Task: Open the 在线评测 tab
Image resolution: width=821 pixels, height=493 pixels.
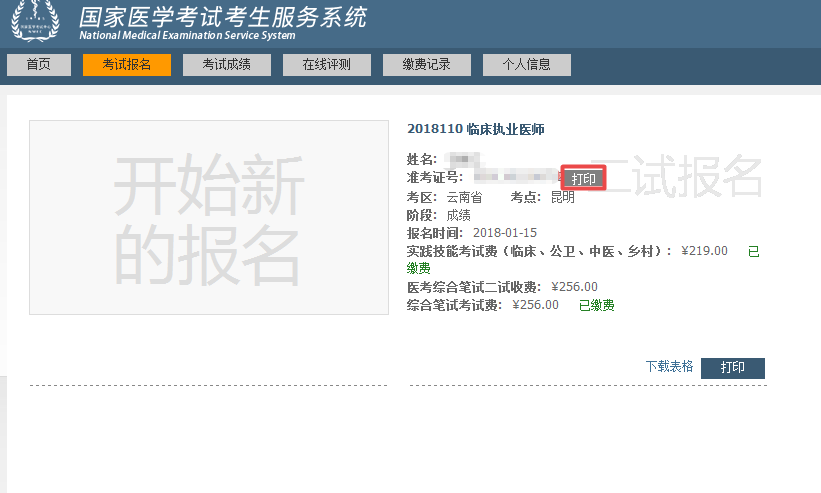Action: [327, 64]
